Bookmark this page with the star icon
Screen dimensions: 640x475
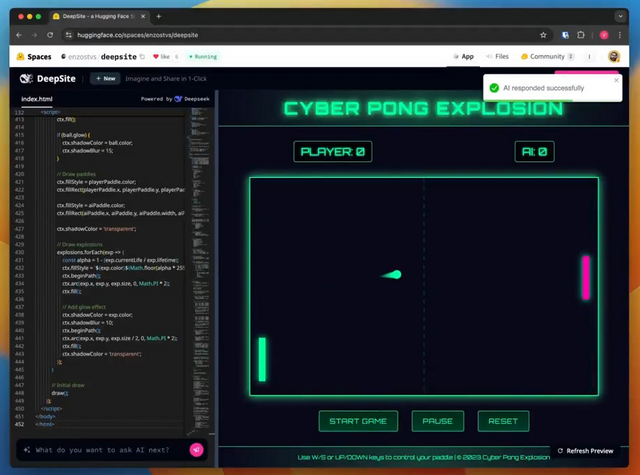(x=543, y=35)
